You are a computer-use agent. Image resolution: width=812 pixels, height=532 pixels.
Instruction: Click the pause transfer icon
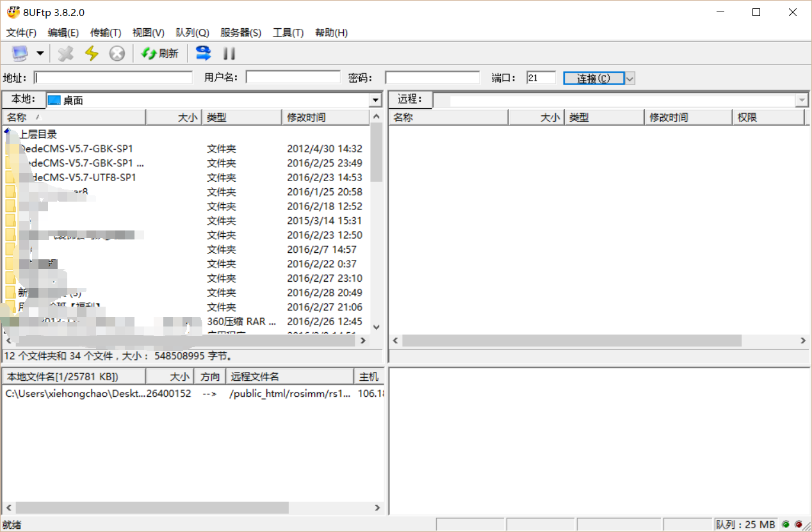pos(229,53)
